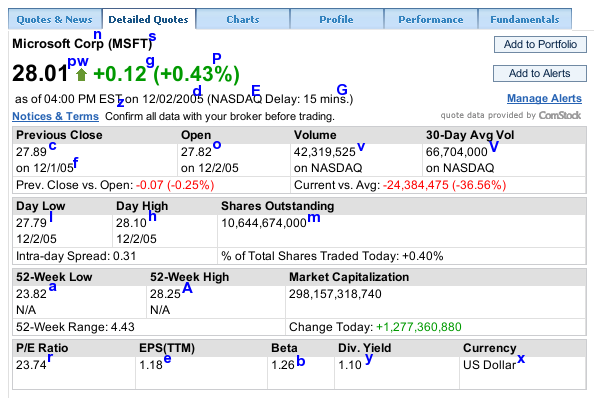Click the Currency value US Dollar
The height and width of the screenshot is (398, 594).
[489, 365]
